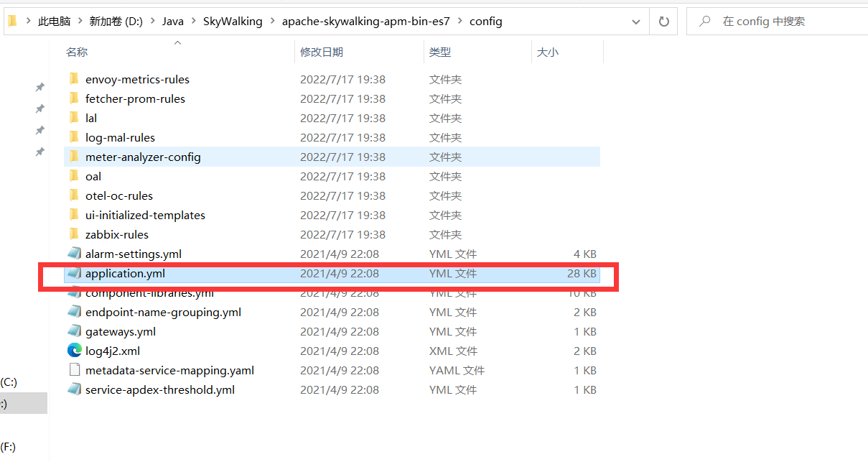
Task: Sort files by the 大小 column header
Action: (547, 52)
